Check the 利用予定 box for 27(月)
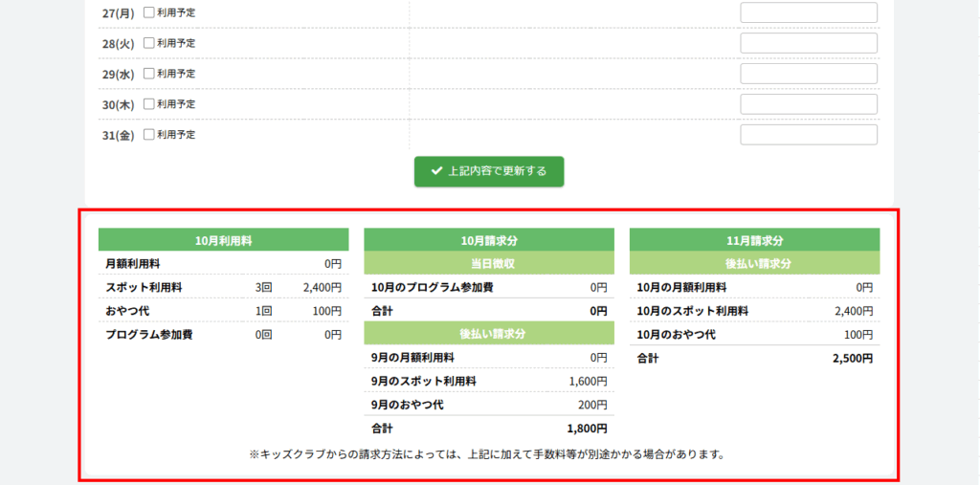 [x=148, y=12]
